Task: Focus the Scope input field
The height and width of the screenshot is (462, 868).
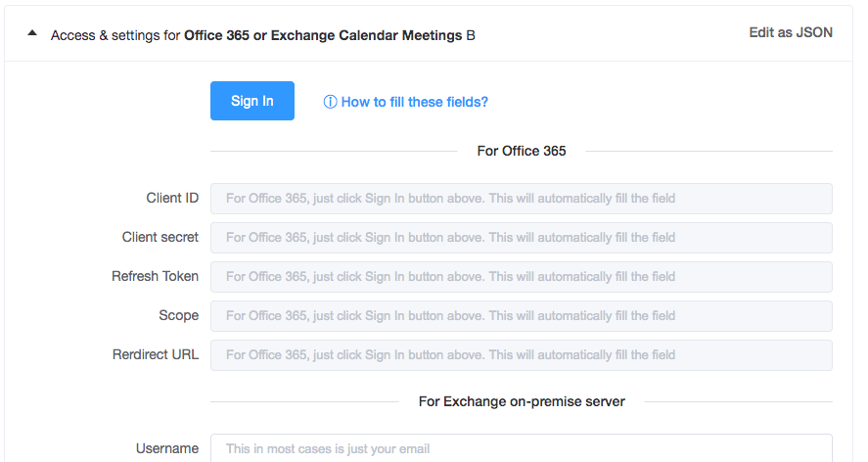Action: (x=522, y=316)
